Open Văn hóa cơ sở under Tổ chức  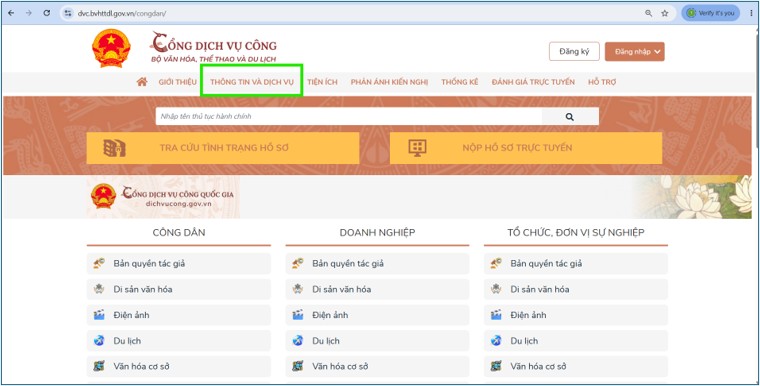coord(576,367)
